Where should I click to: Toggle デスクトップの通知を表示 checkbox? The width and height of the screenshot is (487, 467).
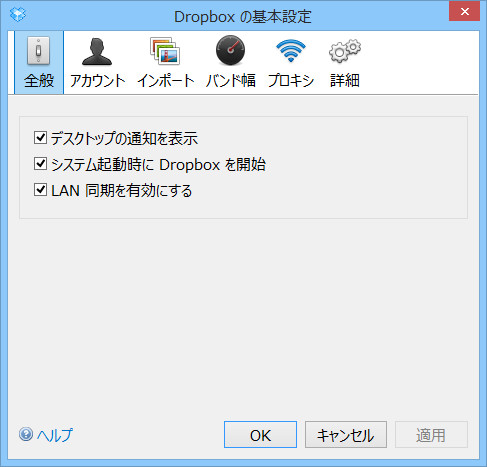pos(40,137)
